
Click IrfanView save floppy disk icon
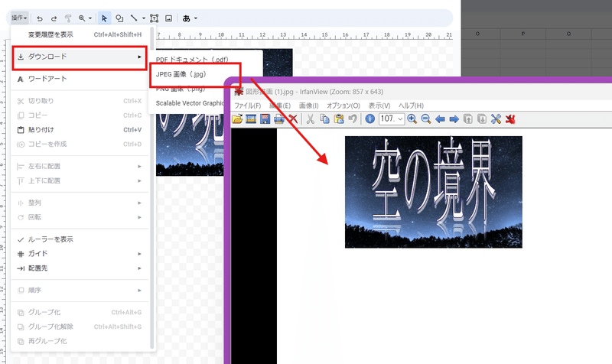click(265, 119)
